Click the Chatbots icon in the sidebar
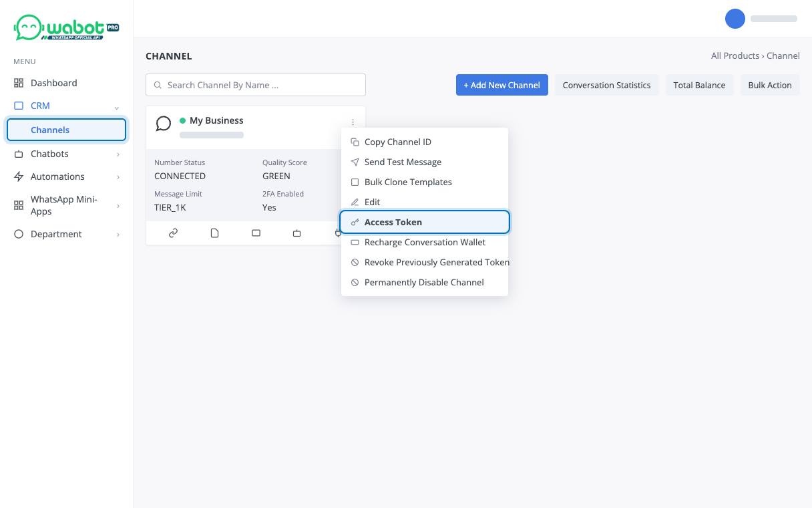 pyautogui.click(x=19, y=154)
